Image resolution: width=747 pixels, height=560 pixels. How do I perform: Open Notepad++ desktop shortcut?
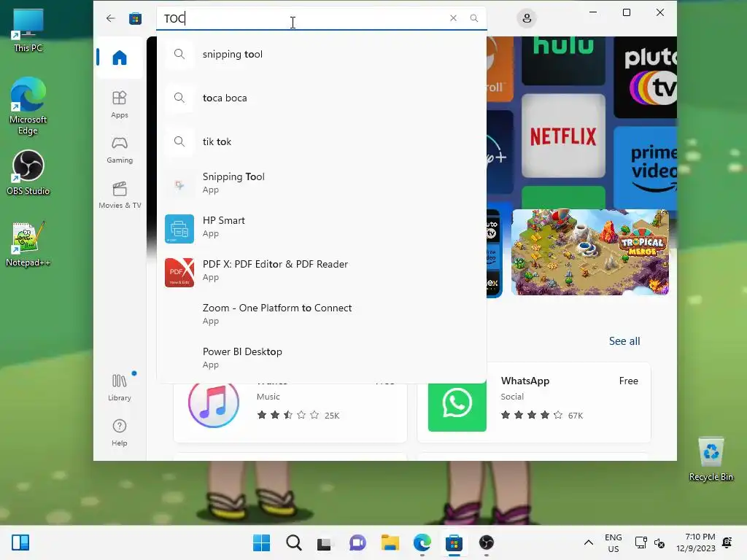pyautogui.click(x=28, y=244)
